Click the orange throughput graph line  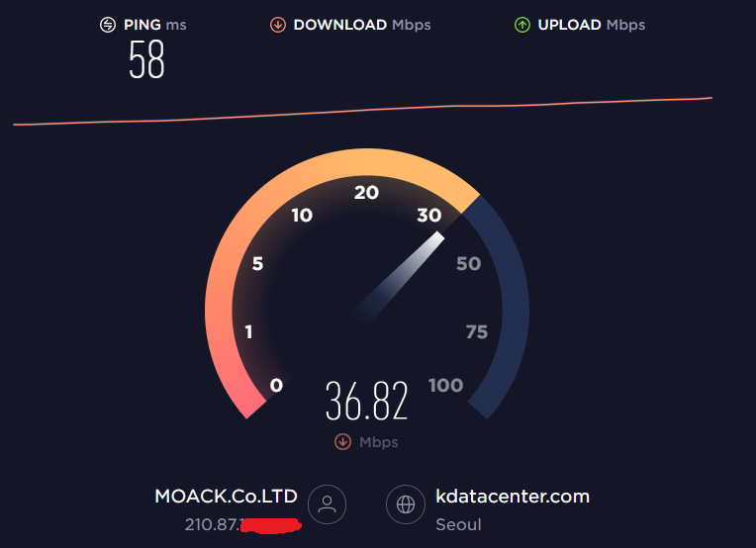click(362, 111)
